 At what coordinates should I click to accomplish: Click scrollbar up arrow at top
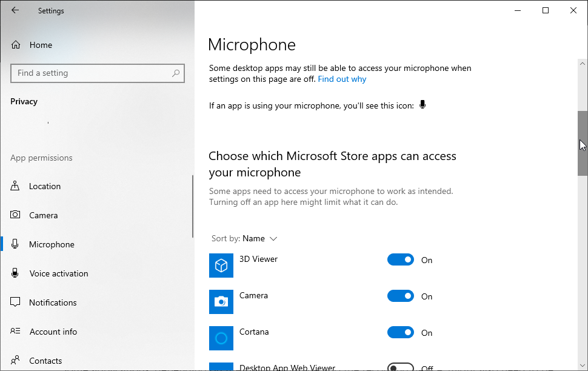click(x=582, y=63)
